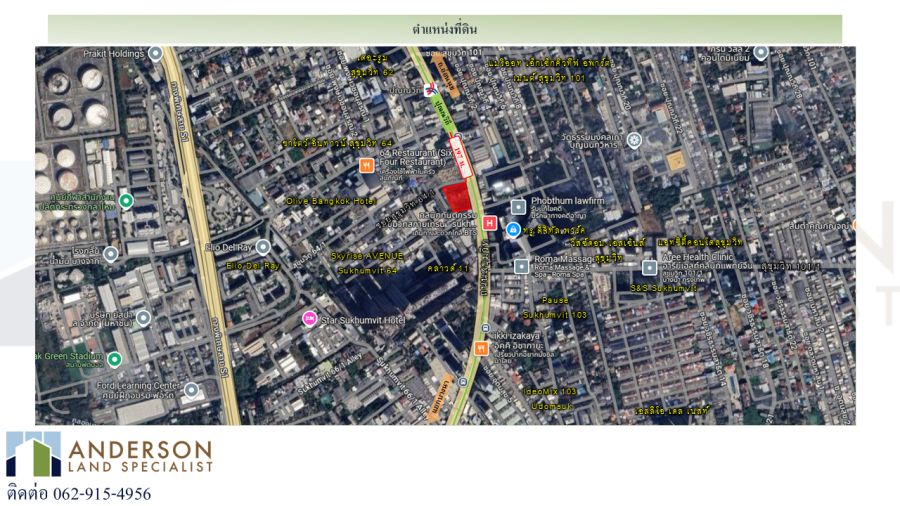Select the Ford Learning Center pin
The height and width of the screenshot is (506, 900).
point(192,390)
